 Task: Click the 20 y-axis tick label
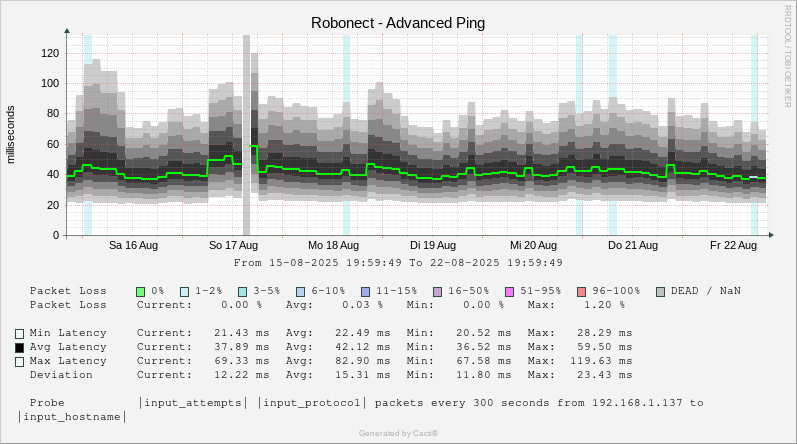[x=53, y=205]
